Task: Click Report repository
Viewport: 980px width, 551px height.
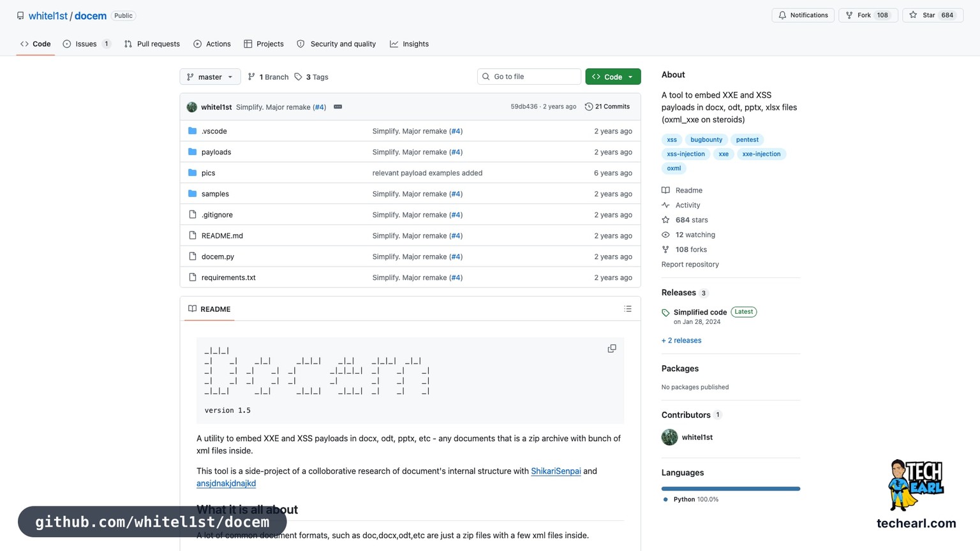Action: (x=690, y=265)
